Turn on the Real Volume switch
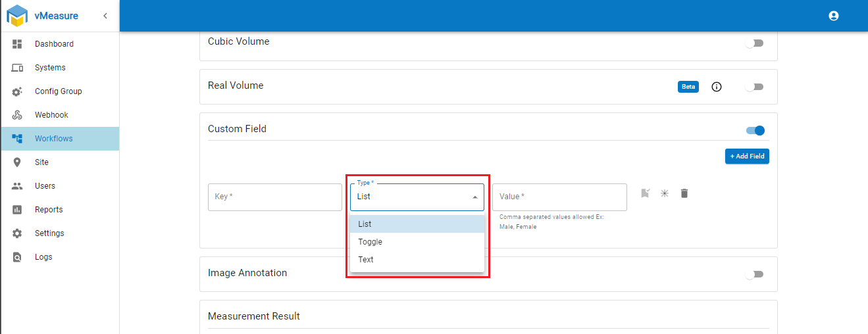 tap(754, 87)
